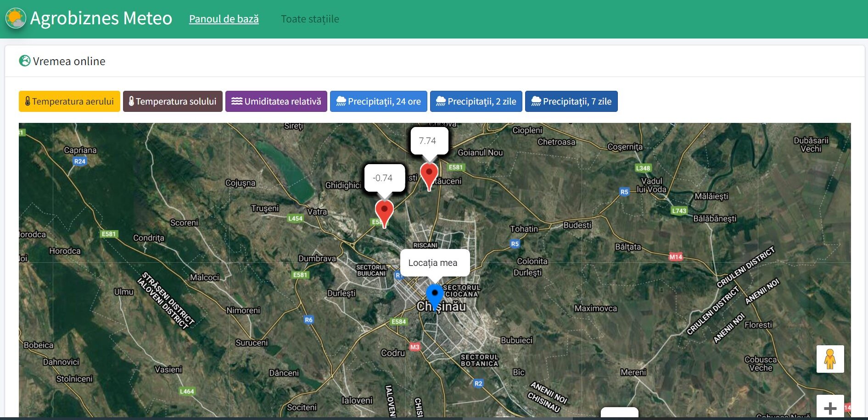868x420 pixels.
Task: Click the red station marker under 7.74
Action: (x=429, y=176)
